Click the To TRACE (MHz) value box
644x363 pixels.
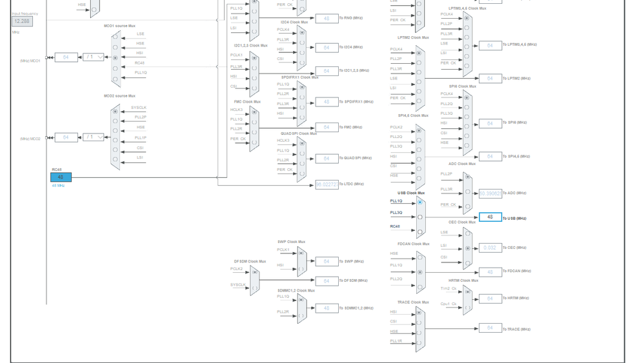click(x=490, y=328)
